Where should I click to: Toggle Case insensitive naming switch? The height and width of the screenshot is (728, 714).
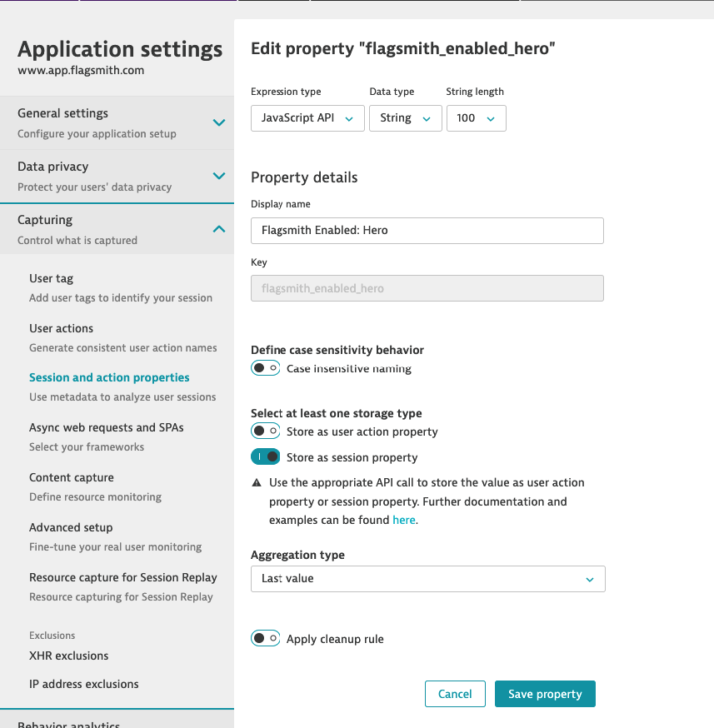pyautogui.click(x=266, y=368)
